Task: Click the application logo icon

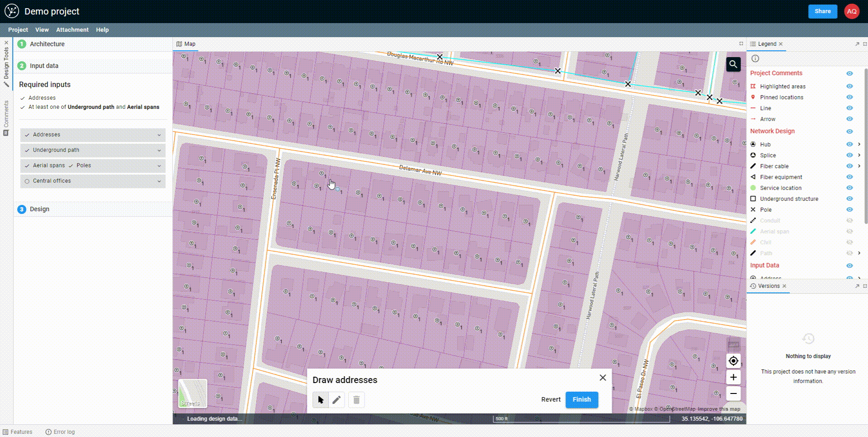Action: click(x=12, y=11)
